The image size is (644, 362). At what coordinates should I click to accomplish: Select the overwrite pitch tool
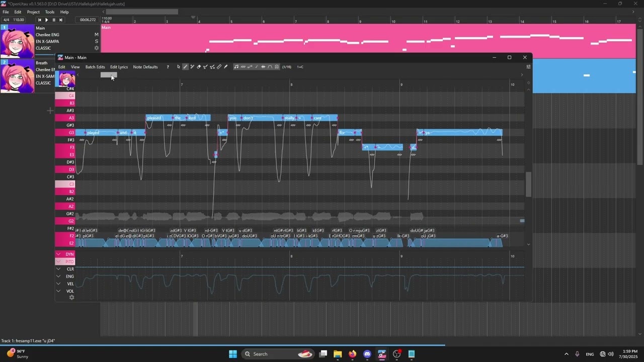(212, 67)
